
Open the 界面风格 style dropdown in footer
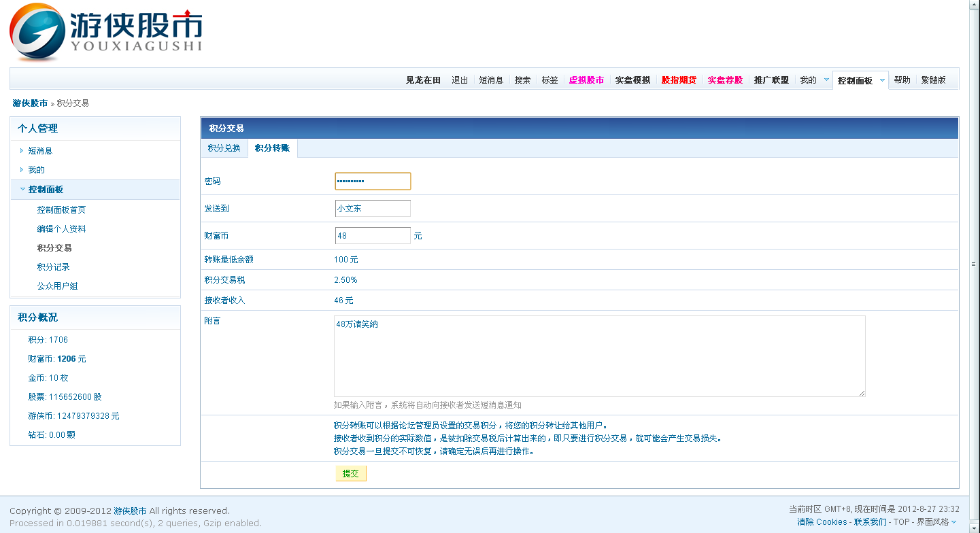954,522
